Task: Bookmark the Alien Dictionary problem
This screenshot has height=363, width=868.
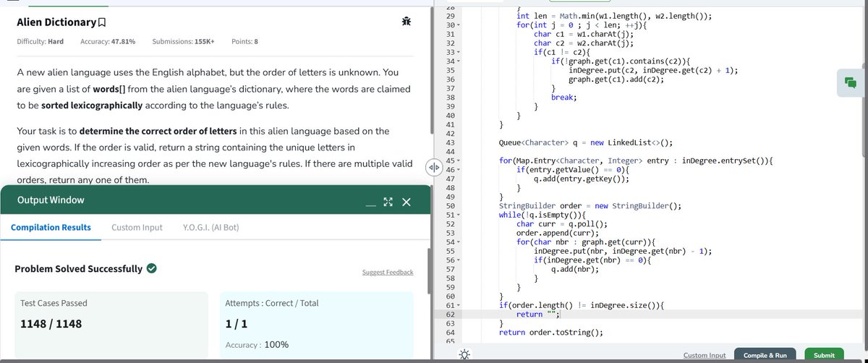Action: tap(103, 23)
